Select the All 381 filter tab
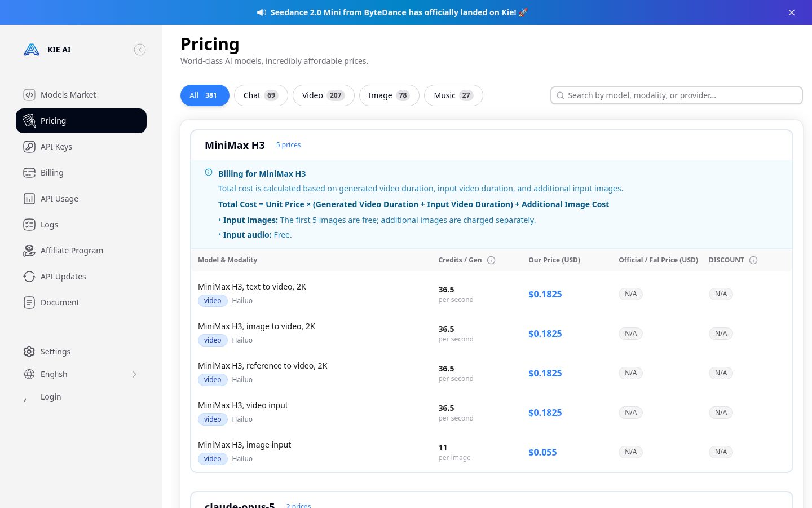 pyautogui.click(x=205, y=95)
